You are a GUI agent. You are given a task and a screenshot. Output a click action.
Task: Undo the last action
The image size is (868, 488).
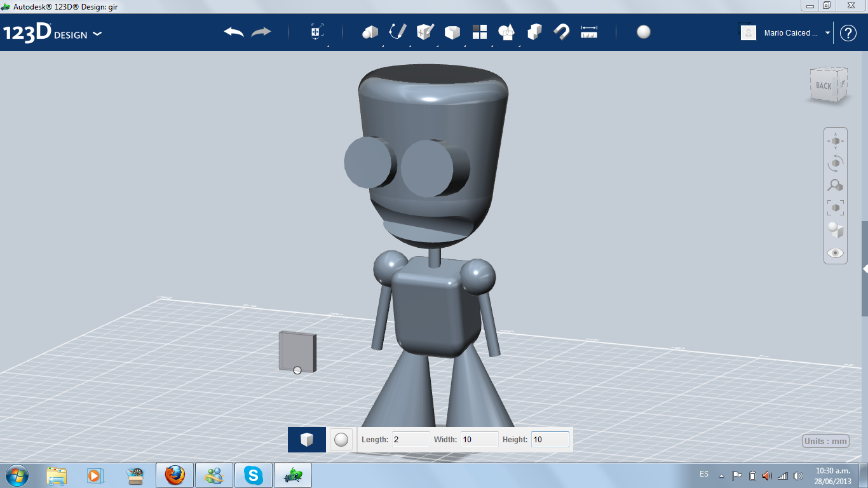point(234,32)
